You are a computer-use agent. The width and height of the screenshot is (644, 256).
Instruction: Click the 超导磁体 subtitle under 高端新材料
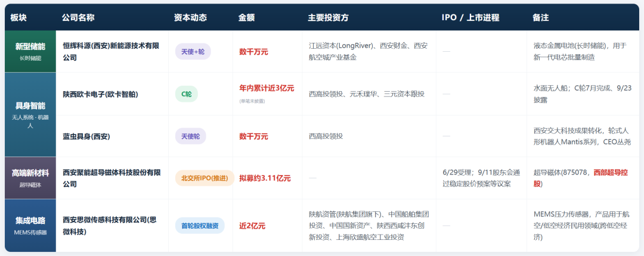click(x=30, y=185)
